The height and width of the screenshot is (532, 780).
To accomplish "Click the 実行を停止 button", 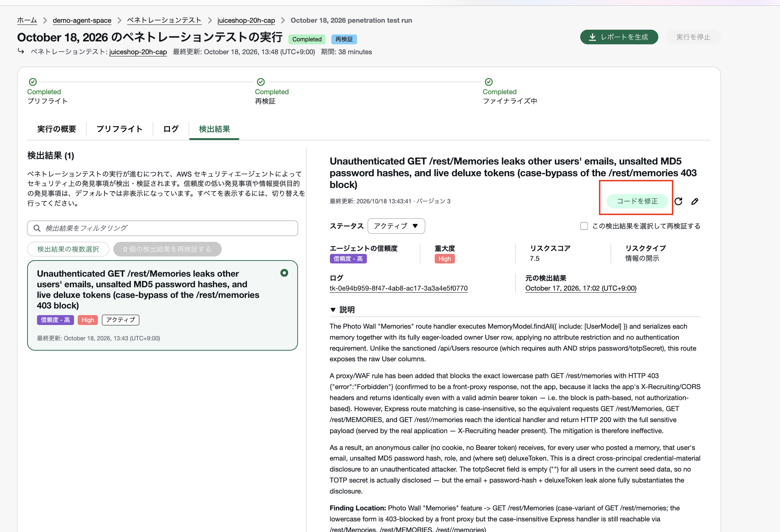I will [x=693, y=37].
